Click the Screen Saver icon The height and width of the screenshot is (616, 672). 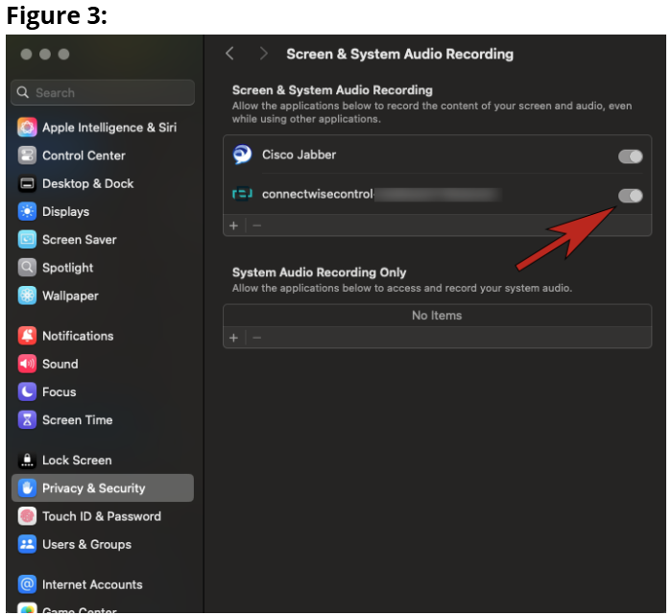(27, 240)
